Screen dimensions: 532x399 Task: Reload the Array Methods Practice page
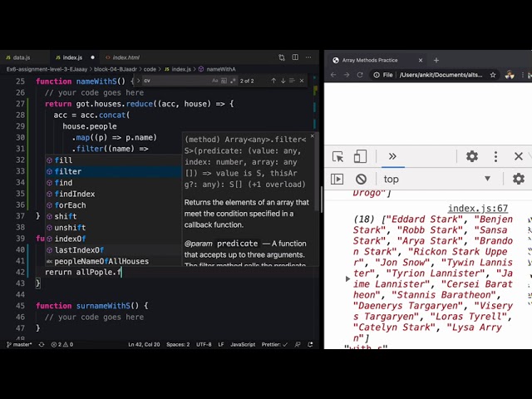point(360,75)
